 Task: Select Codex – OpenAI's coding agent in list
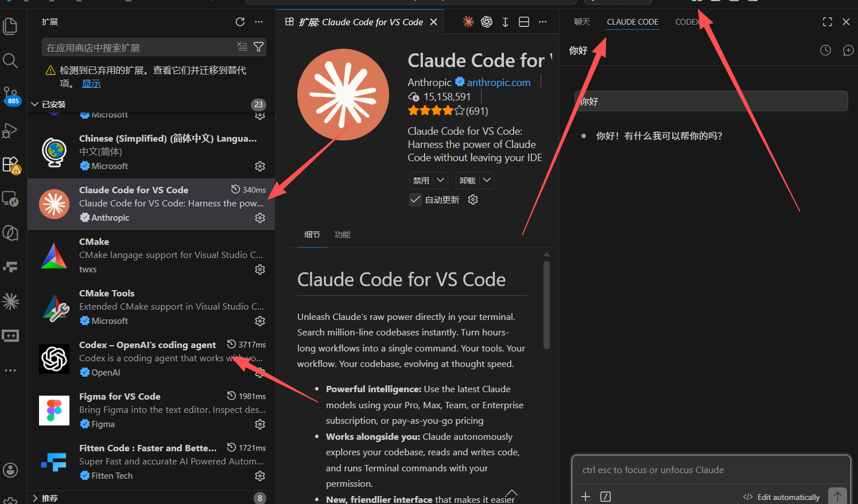click(152, 359)
